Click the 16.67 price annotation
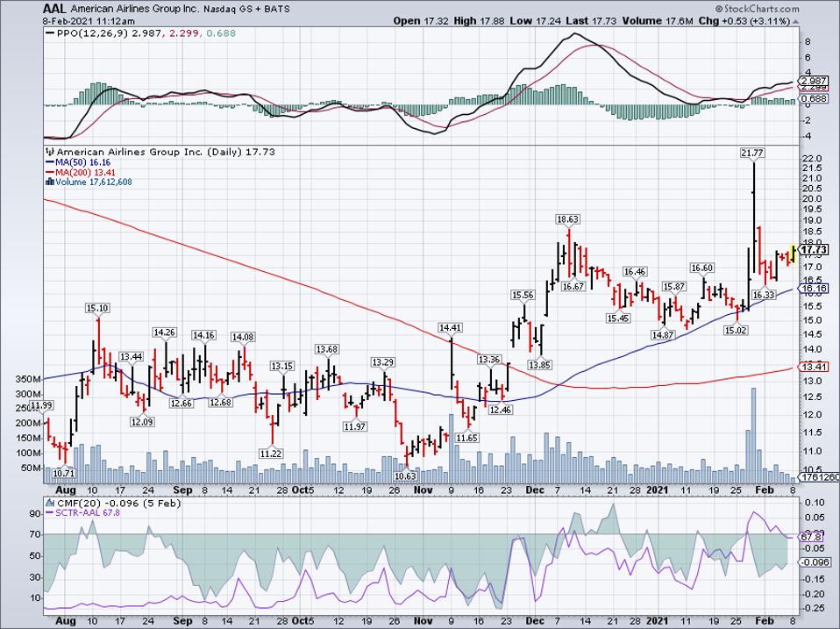The width and height of the screenshot is (840, 629). pos(573,287)
